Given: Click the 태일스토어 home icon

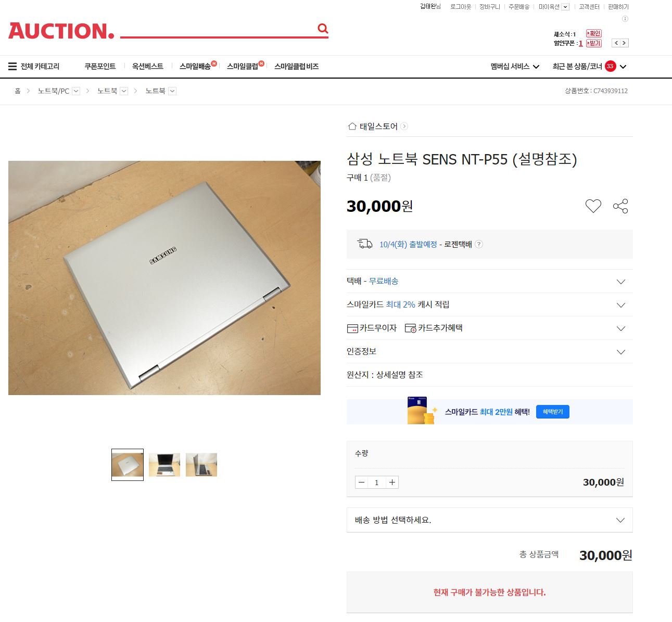Looking at the screenshot, I should point(352,126).
